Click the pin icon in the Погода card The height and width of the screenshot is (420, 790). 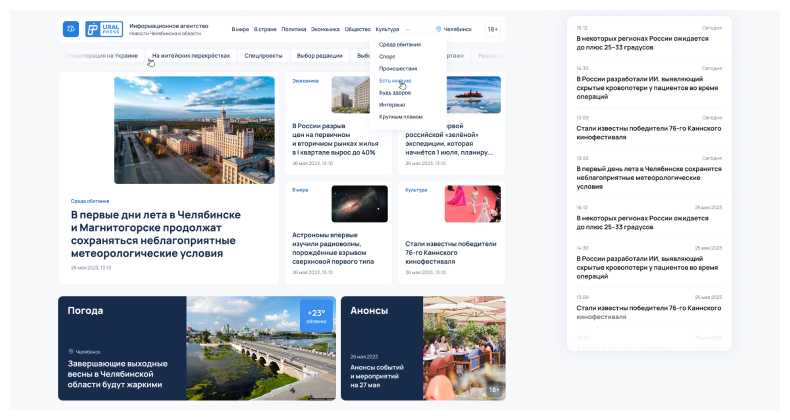coord(71,352)
